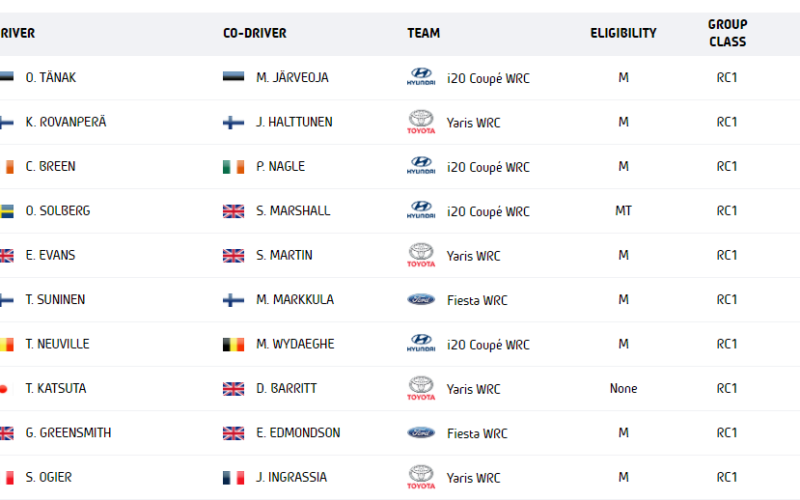This screenshot has height=500, width=800.
Task: Click driver T. NEUVILLE's name
Action: click(x=57, y=344)
